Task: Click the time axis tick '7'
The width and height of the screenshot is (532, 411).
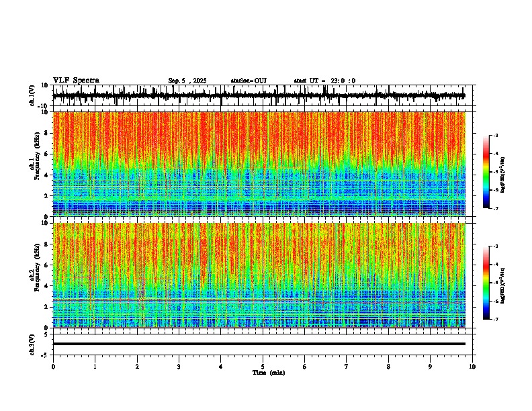Action: pyautogui.click(x=347, y=367)
